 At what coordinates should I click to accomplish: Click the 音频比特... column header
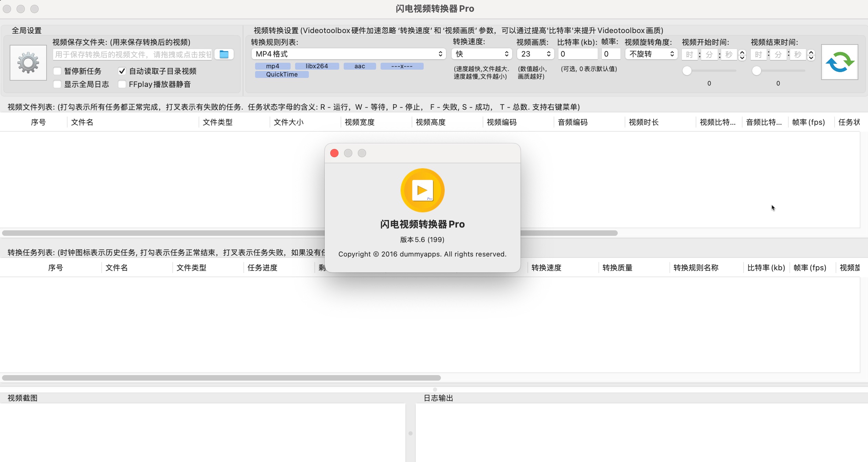tap(765, 122)
